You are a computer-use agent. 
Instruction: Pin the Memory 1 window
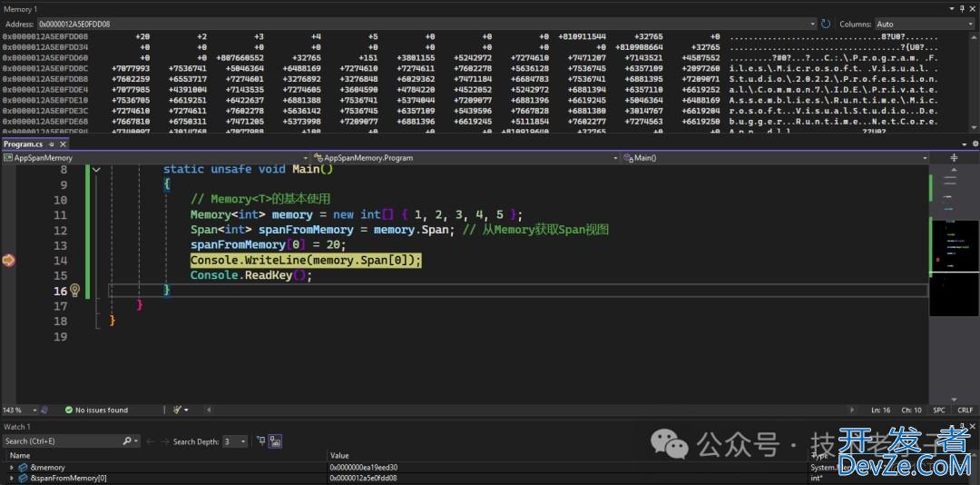(961, 9)
